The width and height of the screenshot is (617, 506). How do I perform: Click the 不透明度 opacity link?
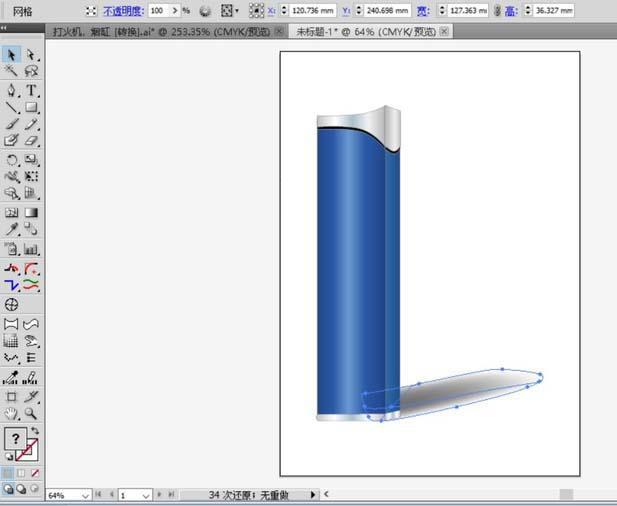click(124, 10)
